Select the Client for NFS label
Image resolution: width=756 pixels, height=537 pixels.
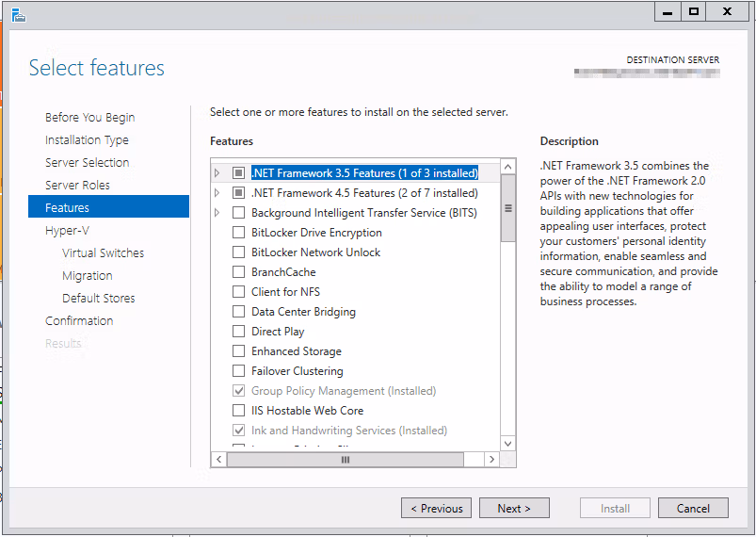point(285,292)
